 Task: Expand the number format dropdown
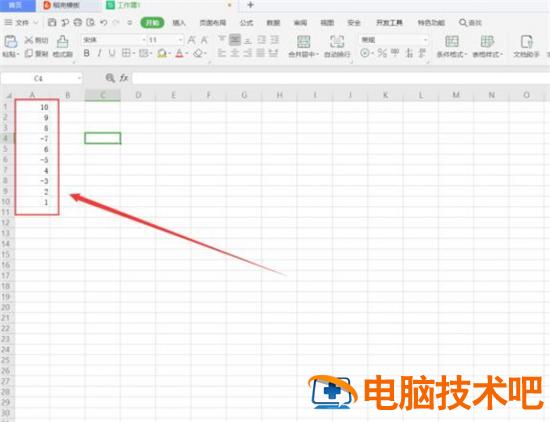pos(425,40)
